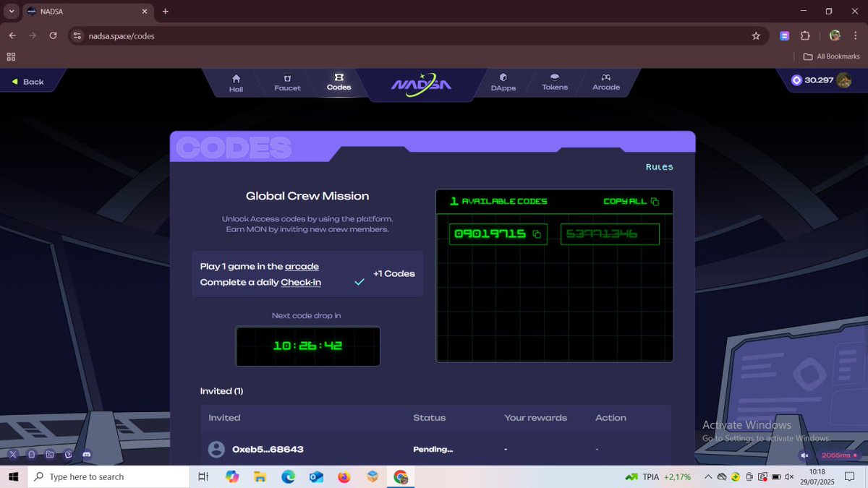Viewport: 868px width, 488px height.
Task: Open the Arcade section
Action: click(x=606, y=82)
